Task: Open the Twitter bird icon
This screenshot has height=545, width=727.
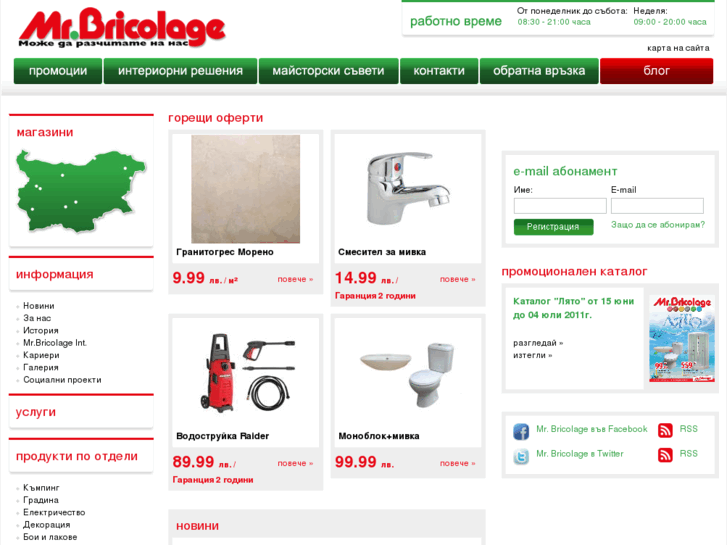Action: tap(521, 456)
